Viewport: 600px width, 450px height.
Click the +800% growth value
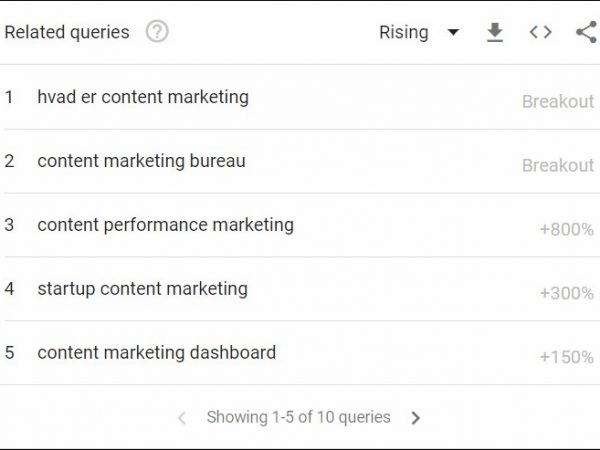(566, 229)
